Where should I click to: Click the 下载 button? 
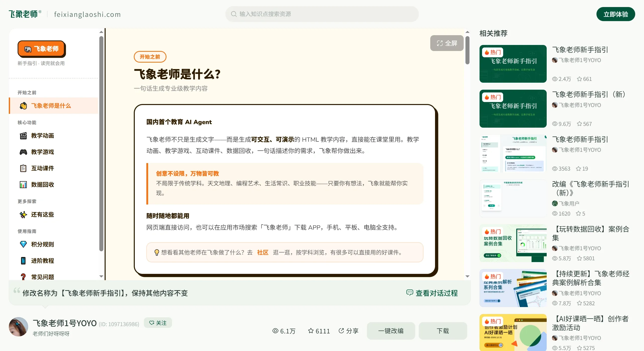[443, 331]
